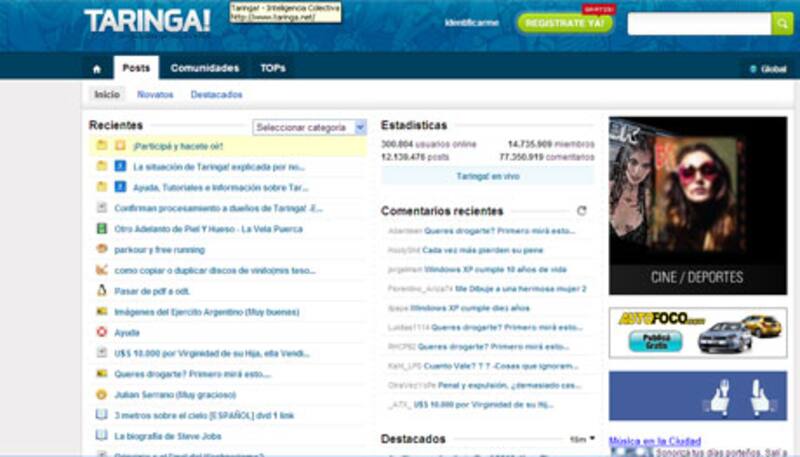Viewport: 800px width, 457px height.
Task: Open the Global selector
Action: click(x=768, y=69)
